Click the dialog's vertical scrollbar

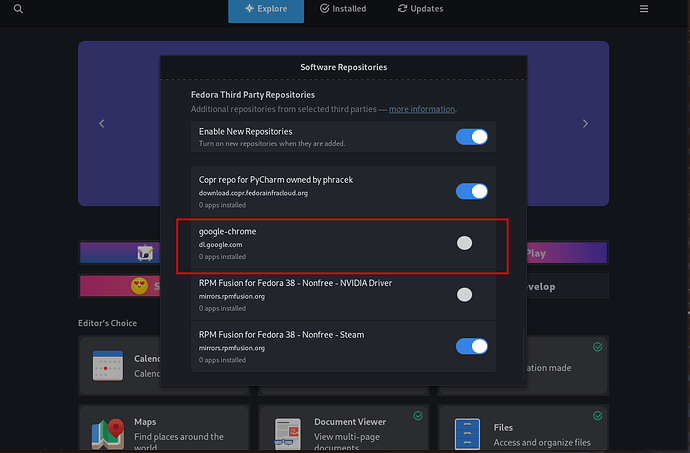tap(524, 355)
